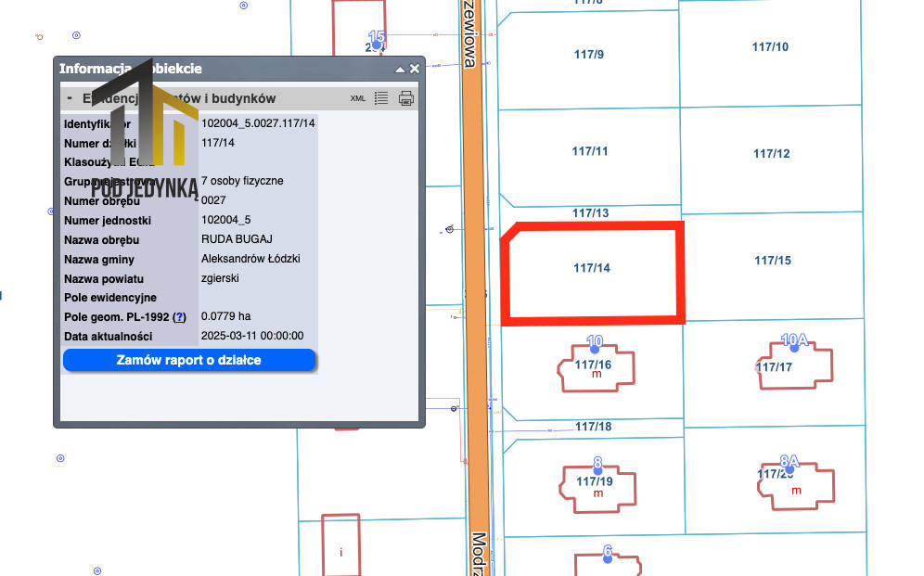Select the date 2025-03-11 00:00:00
This screenshot has height=576, width=924.
[x=252, y=336]
